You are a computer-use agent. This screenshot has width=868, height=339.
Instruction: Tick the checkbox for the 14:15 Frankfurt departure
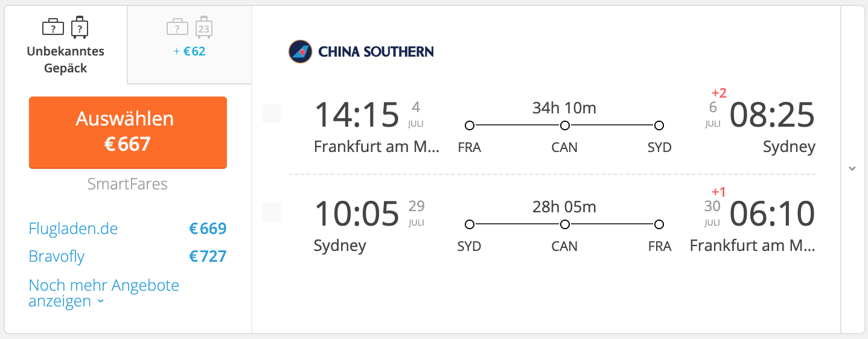(272, 113)
